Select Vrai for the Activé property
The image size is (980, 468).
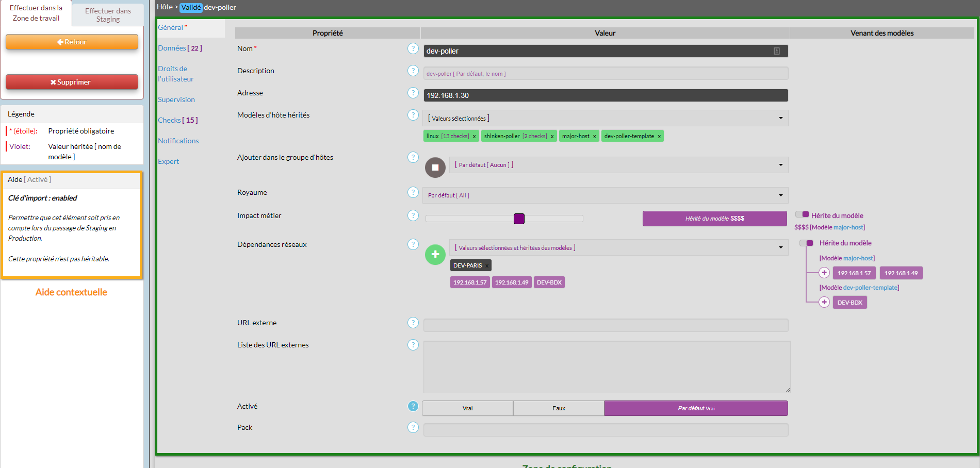pos(467,408)
